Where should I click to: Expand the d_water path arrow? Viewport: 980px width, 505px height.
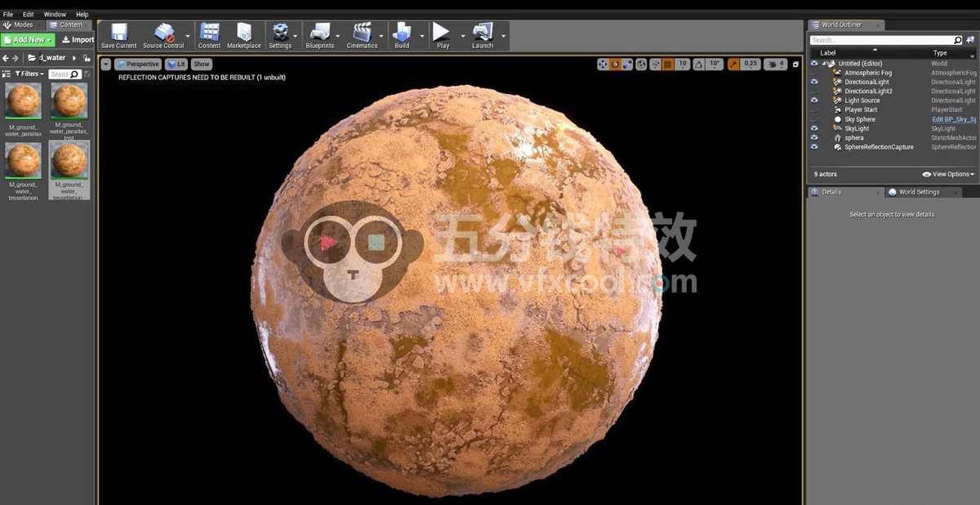74,58
